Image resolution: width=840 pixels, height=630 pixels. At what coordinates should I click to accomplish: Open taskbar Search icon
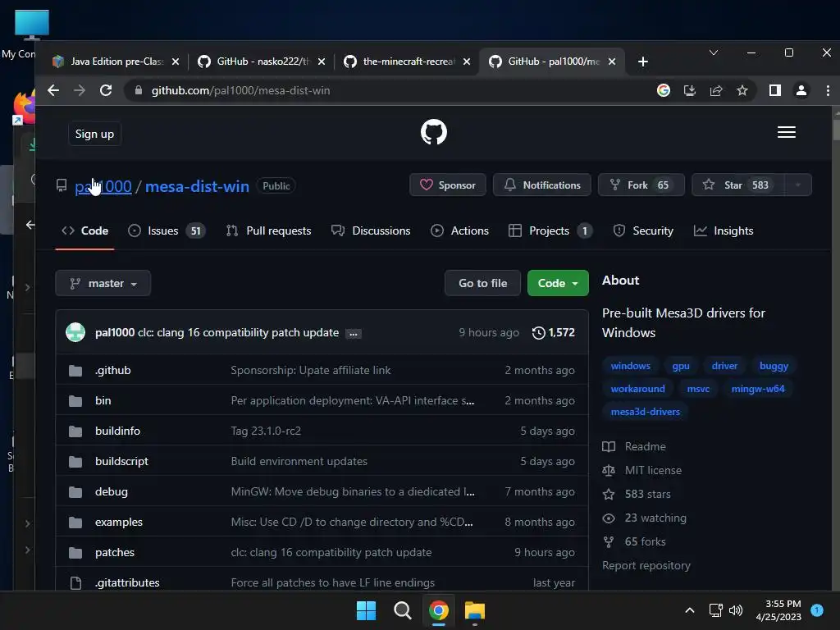point(402,610)
